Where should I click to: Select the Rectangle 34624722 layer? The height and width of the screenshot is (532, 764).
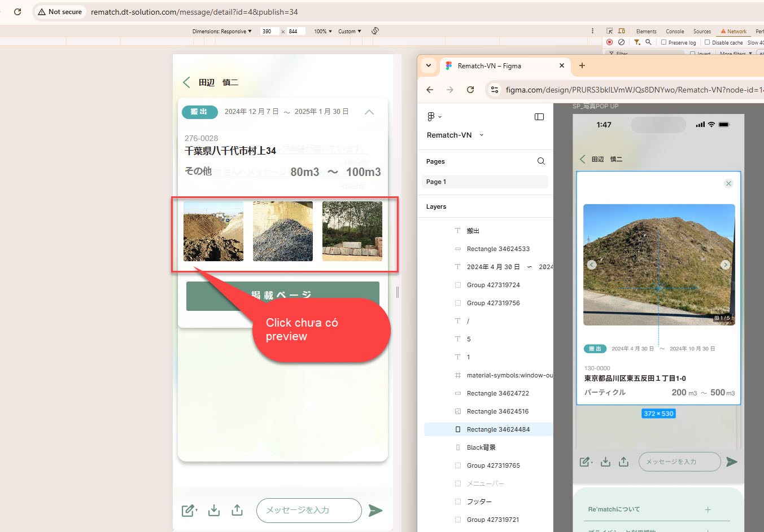click(x=497, y=393)
